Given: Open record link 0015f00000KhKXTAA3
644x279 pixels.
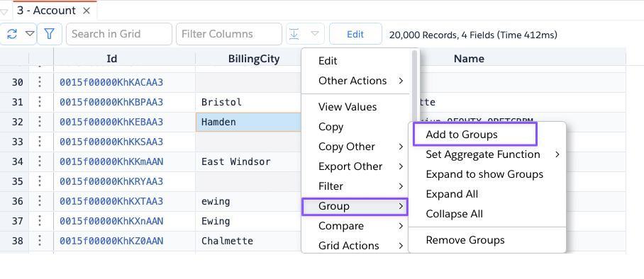Looking at the screenshot, I should [x=111, y=201].
